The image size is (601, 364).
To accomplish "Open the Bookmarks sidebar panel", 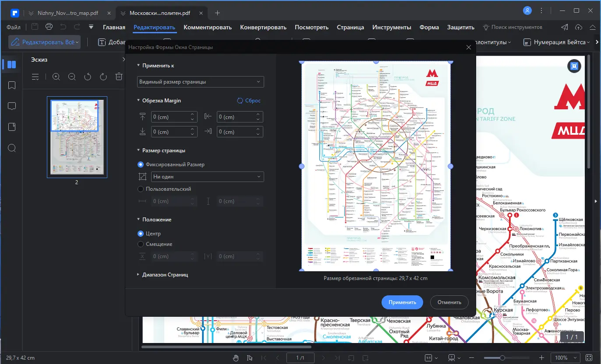I will coord(12,85).
